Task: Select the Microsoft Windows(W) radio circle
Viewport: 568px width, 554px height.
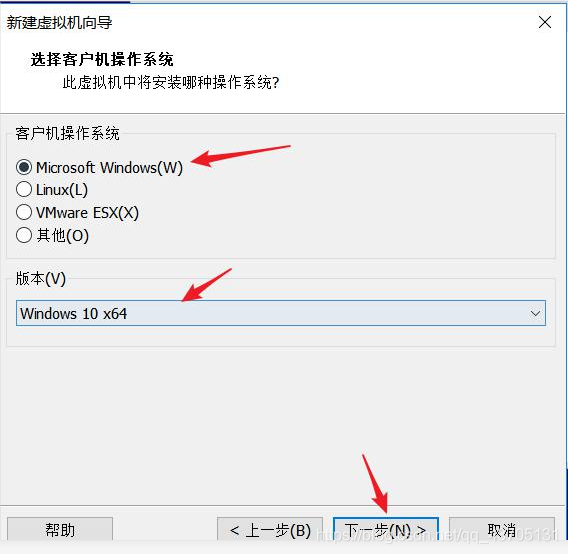Action: 24,167
